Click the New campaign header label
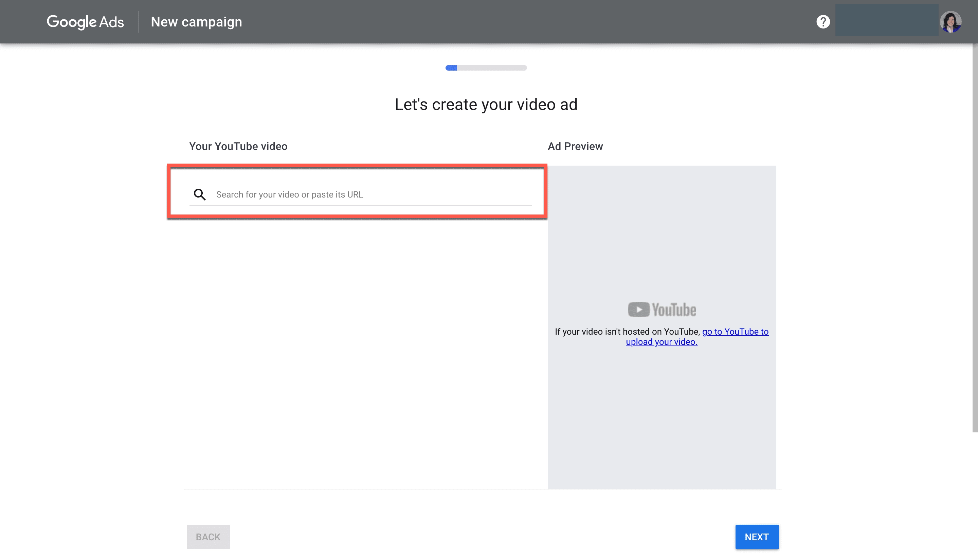Viewport: 978px width, 560px height. click(x=196, y=21)
